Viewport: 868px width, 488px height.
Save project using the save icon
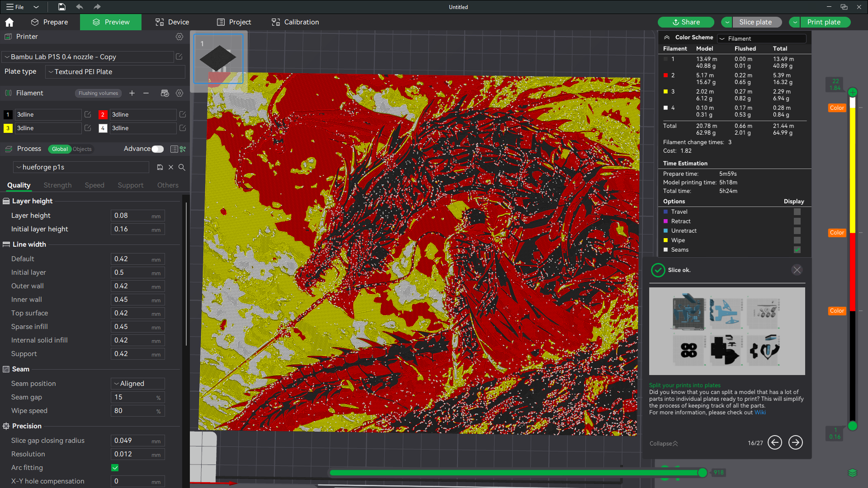[62, 7]
